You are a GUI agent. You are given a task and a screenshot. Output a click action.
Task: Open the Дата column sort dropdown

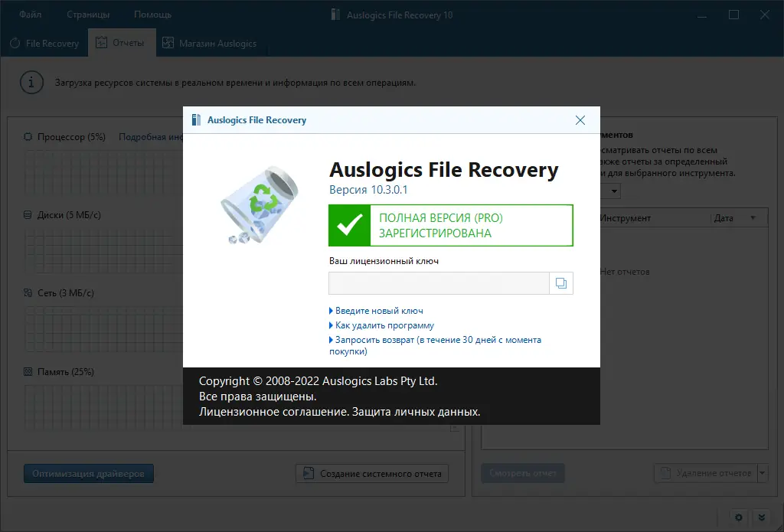pyautogui.click(x=753, y=217)
